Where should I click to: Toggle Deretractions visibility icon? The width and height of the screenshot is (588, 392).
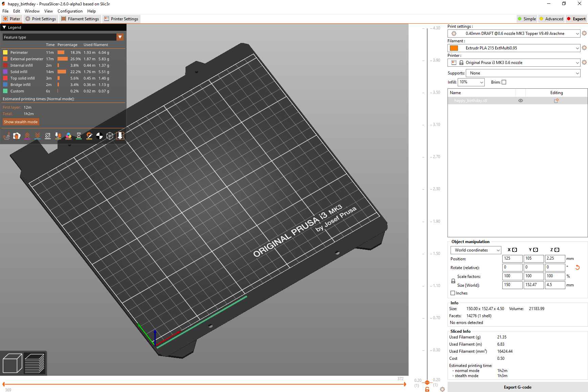[x=38, y=136]
